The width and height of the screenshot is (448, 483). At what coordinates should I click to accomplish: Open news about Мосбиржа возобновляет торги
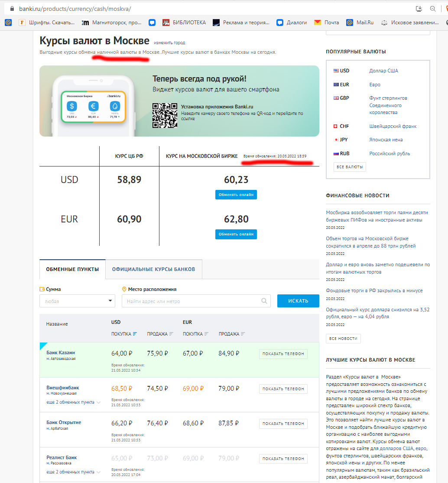coord(377,216)
